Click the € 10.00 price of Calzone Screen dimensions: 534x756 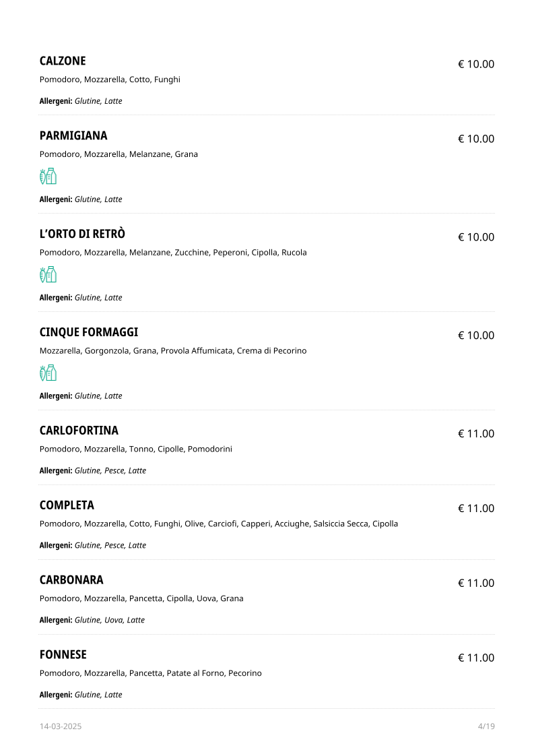(476, 65)
